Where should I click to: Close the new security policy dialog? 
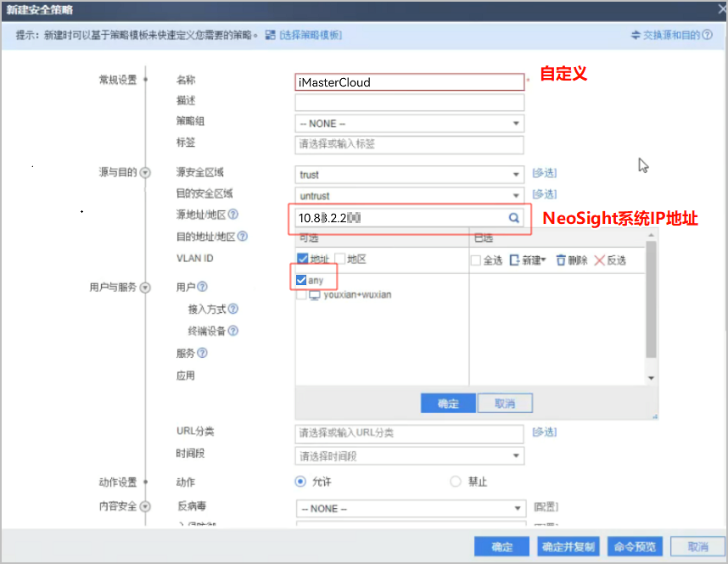pyautogui.click(x=722, y=9)
